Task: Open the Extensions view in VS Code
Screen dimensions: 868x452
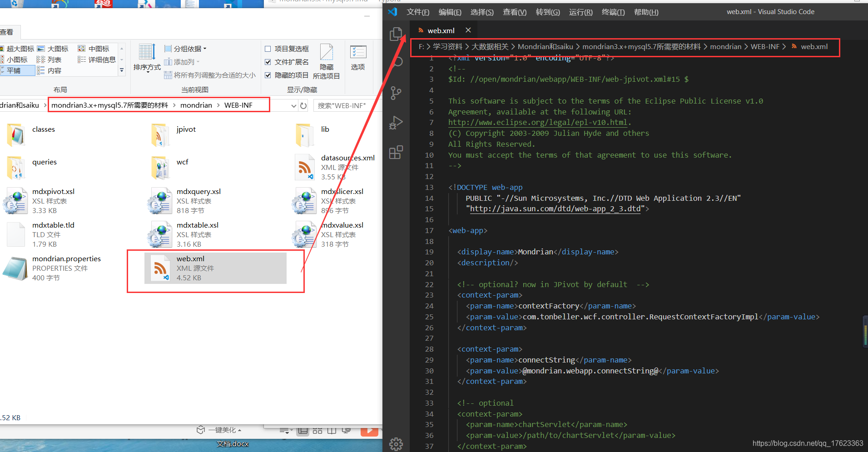Action: [396, 152]
